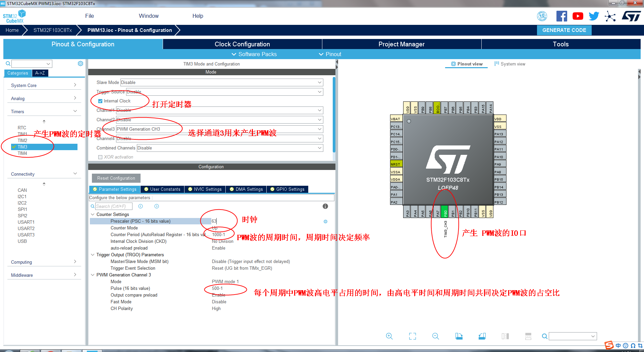Zoom in on the pinout view
This screenshot has width=644, height=352.
389,336
